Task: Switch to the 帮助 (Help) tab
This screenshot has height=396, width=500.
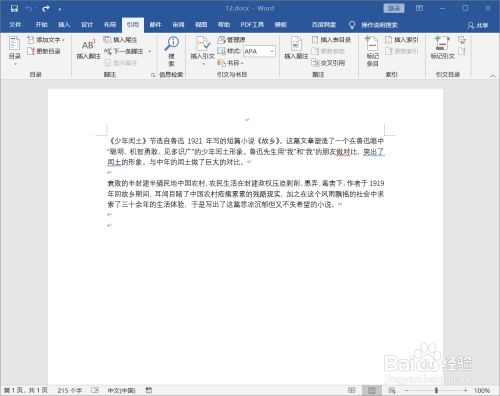Action: pyautogui.click(x=224, y=25)
